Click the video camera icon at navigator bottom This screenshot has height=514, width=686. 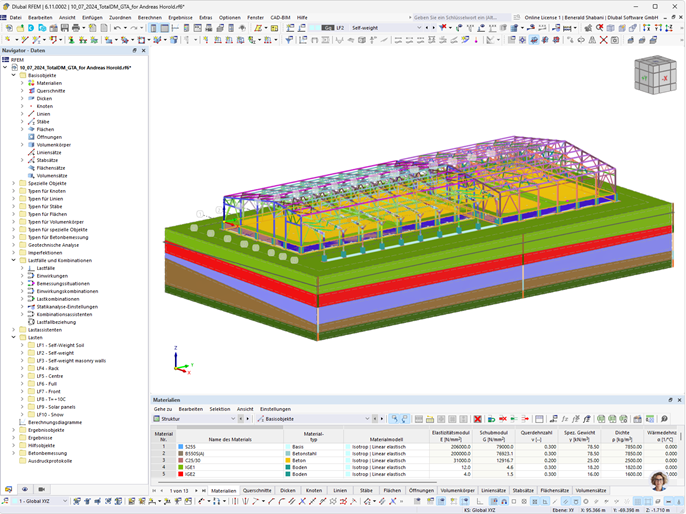[41, 489]
